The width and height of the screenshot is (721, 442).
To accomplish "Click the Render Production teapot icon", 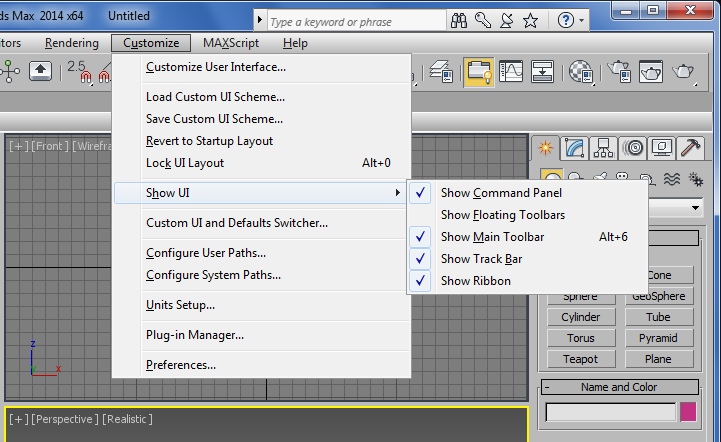I will [683, 72].
